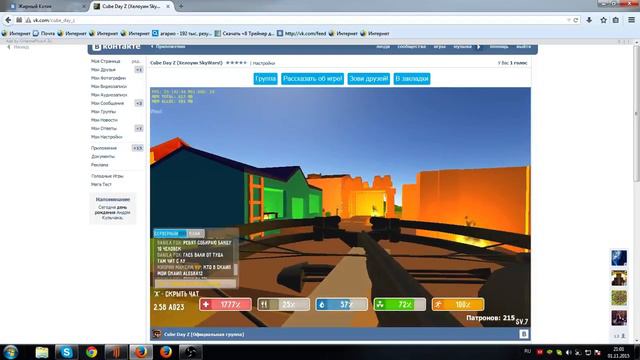Open 'Мои Группы' in the sidebar
The image size is (640, 360).
coord(103,111)
